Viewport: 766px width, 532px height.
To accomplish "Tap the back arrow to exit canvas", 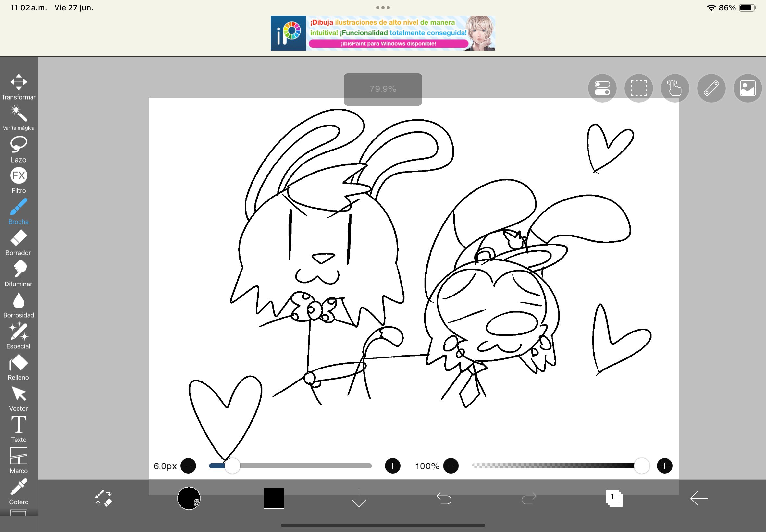I will tap(699, 498).
